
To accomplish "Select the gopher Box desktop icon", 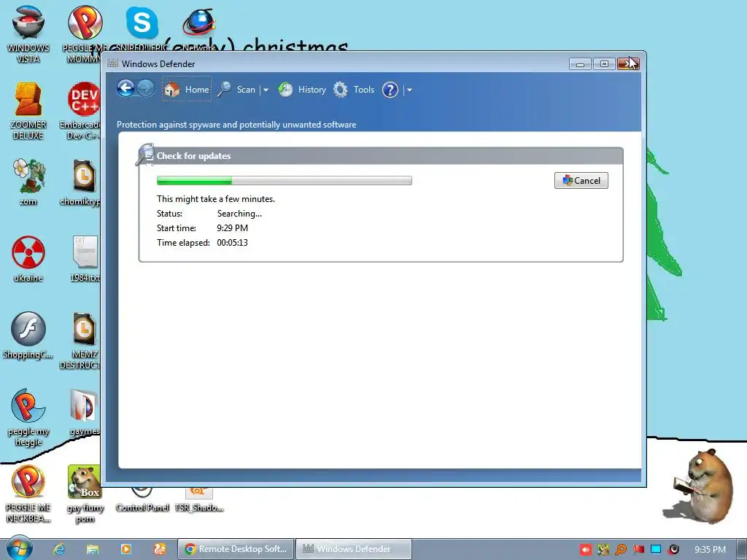I will pos(85,494).
